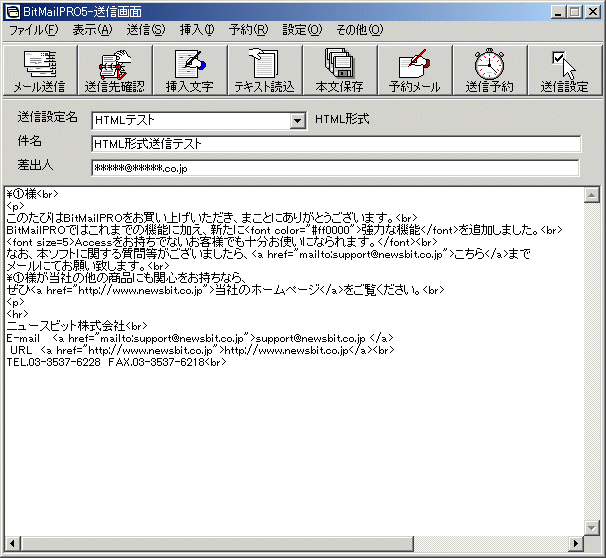Save body with 本文保存 icon

(340, 70)
